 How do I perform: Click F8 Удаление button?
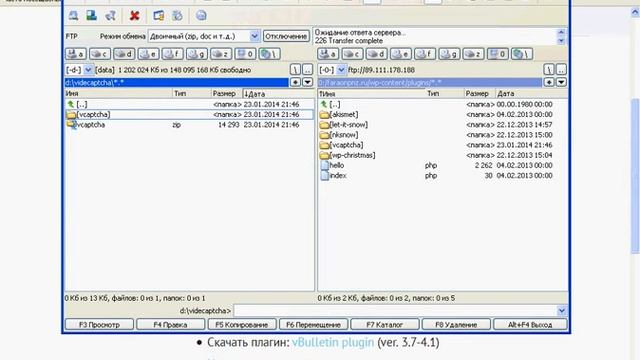pyautogui.click(x=456, y=324)
